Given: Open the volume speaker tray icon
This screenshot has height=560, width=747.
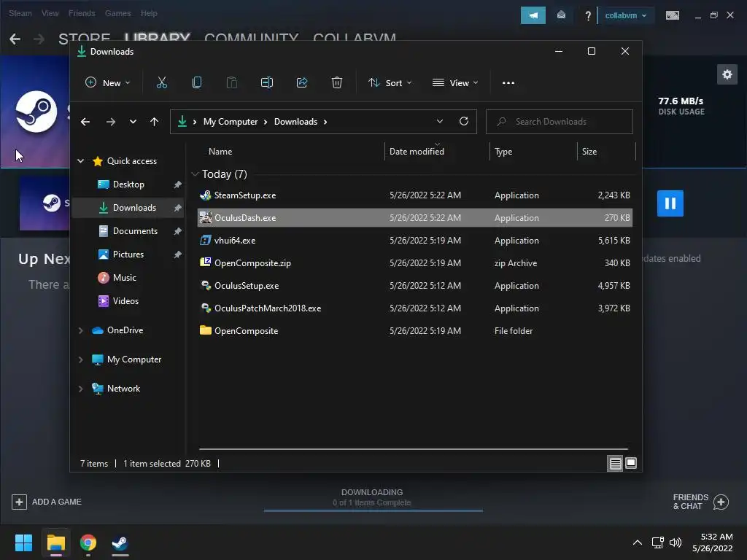Looking at the screenshot, I should 676,542.
